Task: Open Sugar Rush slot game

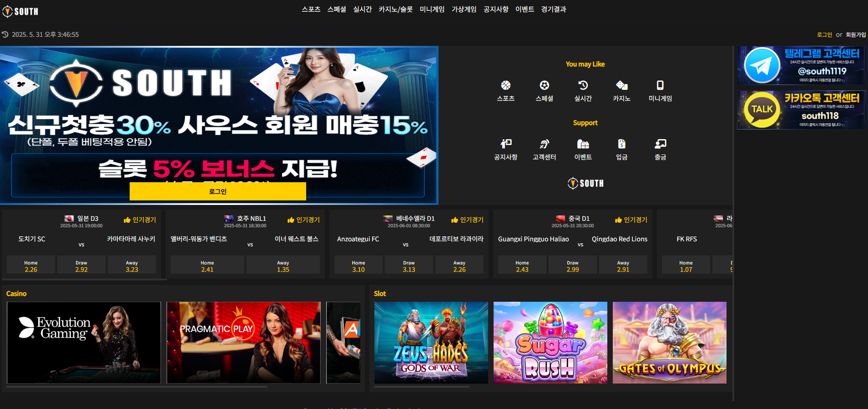Action: pyautogui.click(x=550, y=343)
